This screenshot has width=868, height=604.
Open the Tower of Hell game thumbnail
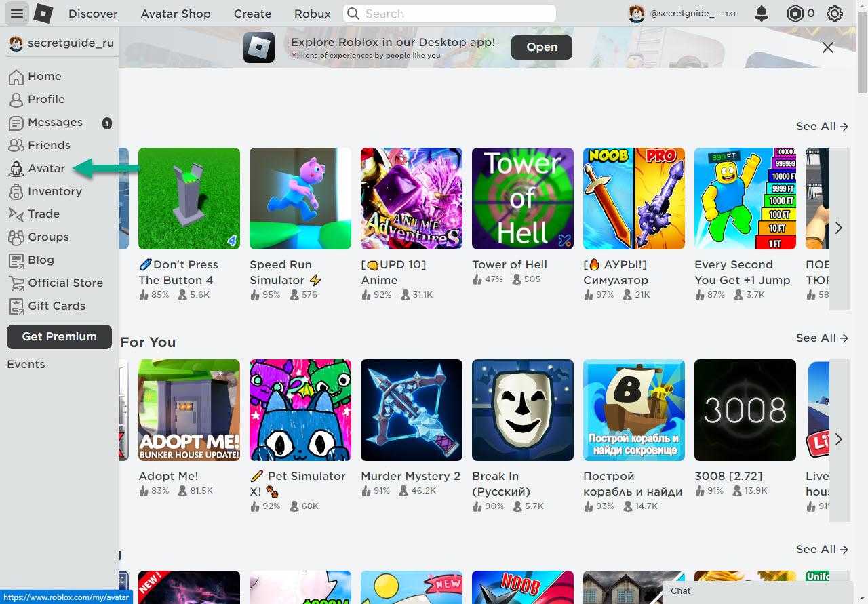point(522,199)
